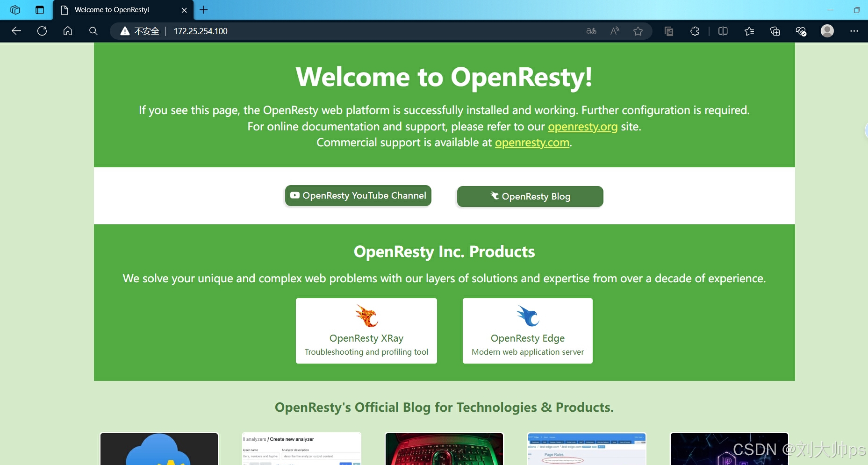868x465 pixels.
Task: Open Settings and more menu
Action: coord(854,31)
